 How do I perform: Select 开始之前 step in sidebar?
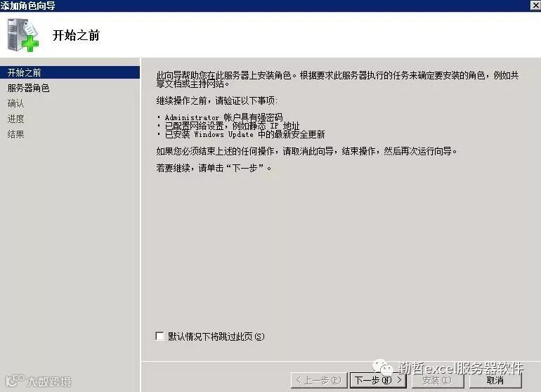tap(70, 72)
